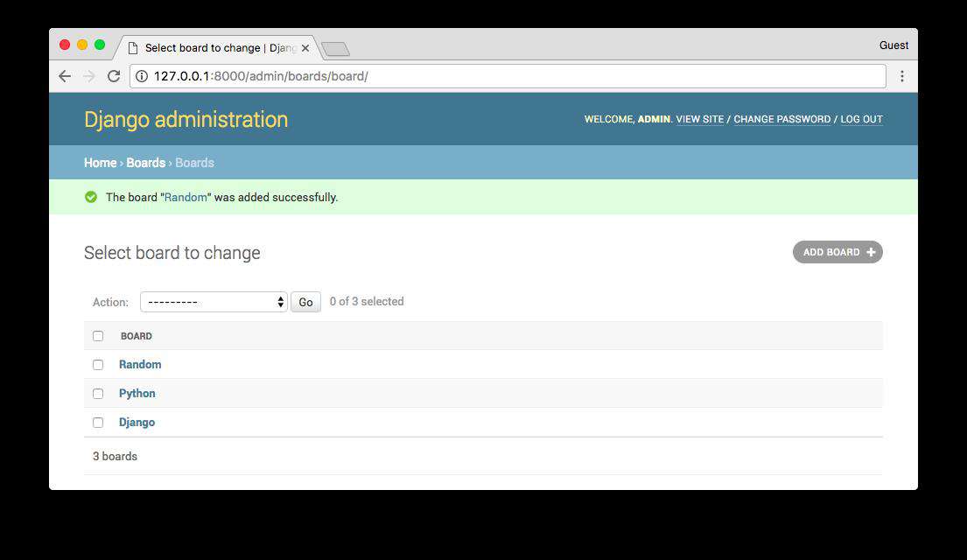Click the page icon on the browser tab

(133, 48)
